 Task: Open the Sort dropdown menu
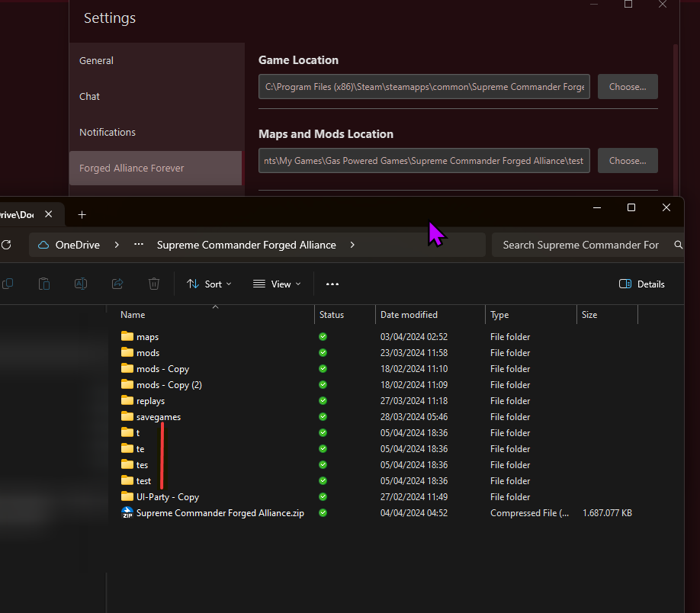click(x=209, y=284)
